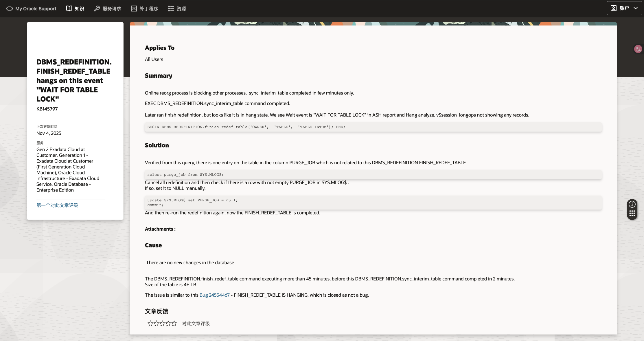Rate the article four stars
The image size is (644, 341).
click(168, 323)
